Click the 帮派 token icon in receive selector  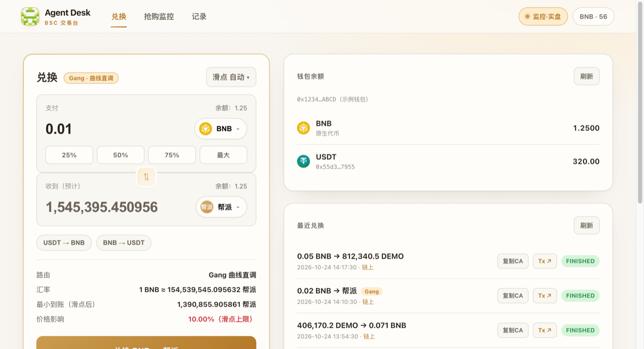(207, 207)
